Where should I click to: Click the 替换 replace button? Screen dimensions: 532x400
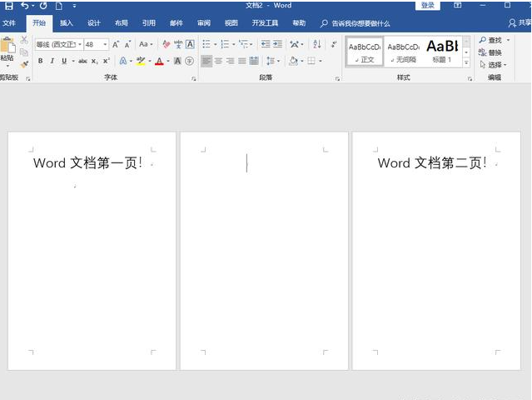click(490, 52)
